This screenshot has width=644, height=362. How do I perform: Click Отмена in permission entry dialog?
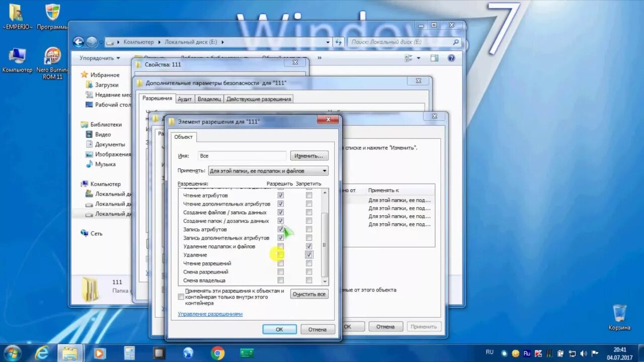(317, 329)
